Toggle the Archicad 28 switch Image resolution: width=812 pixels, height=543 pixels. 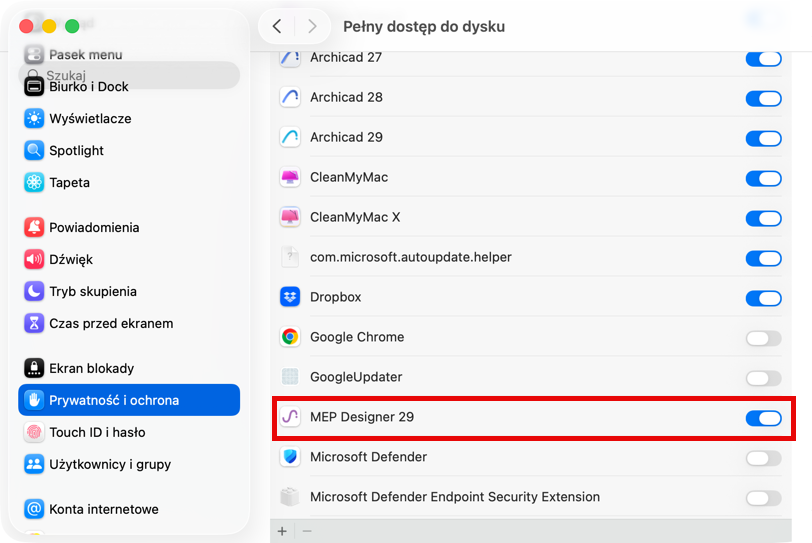pos(763,98)
